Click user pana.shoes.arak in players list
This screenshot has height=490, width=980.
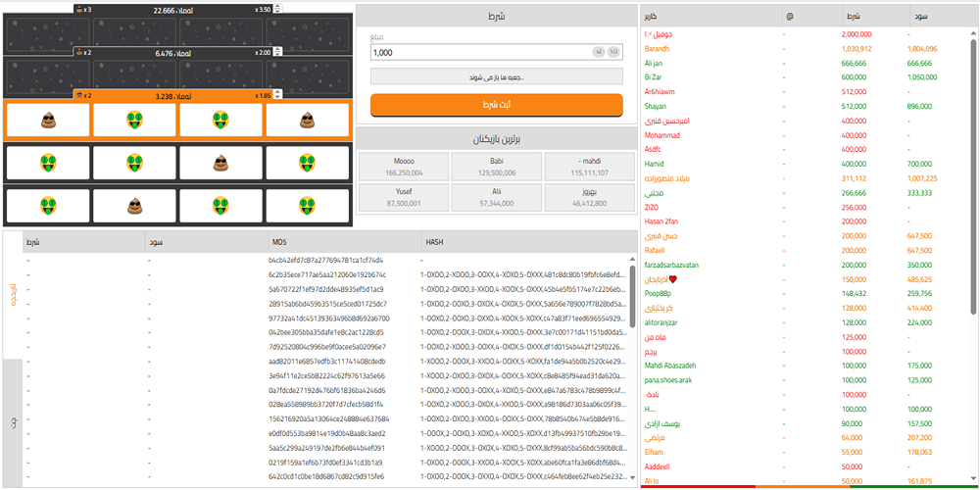[x=668, y=380]
